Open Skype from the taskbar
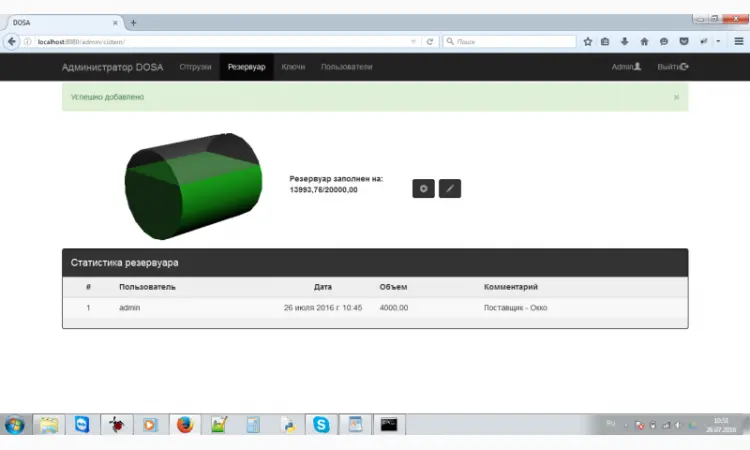750x450 pixels. click(321, 425)
